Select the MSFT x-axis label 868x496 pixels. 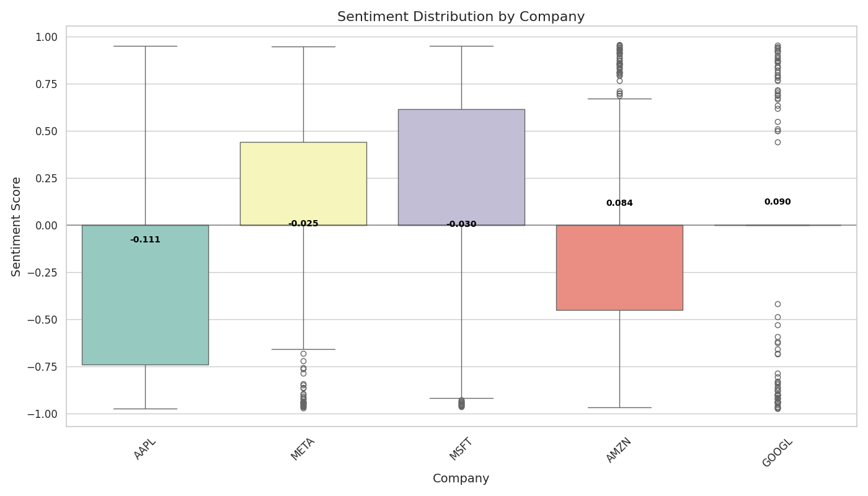tap(461, 449)
